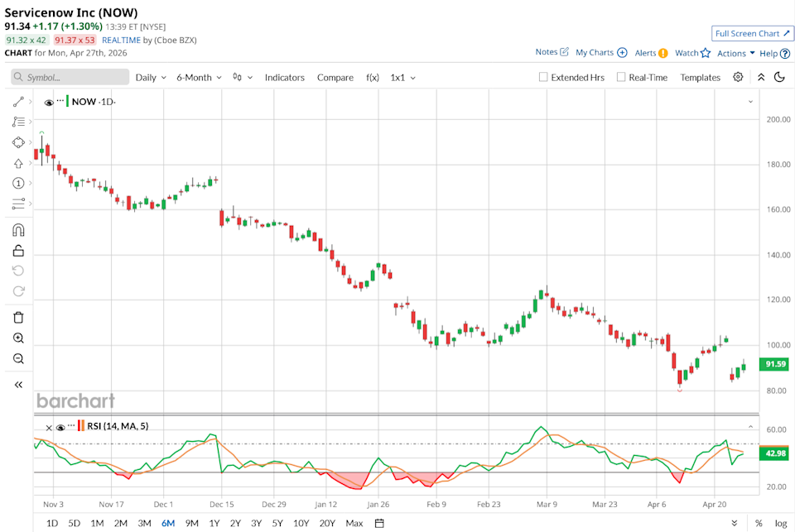This screenshot has height=532, width=795.
Task: Click the Full Screen Chart button
Action: click(x=751, y=33)
